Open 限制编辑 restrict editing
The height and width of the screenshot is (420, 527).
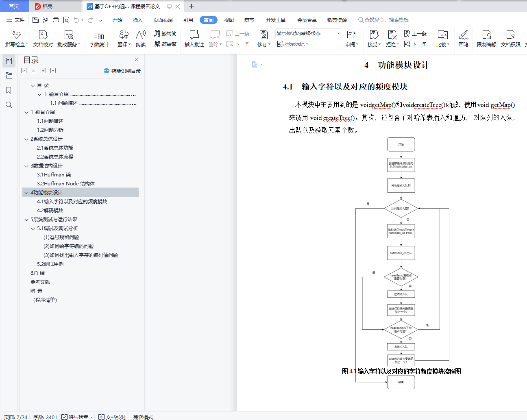(487, 39)
